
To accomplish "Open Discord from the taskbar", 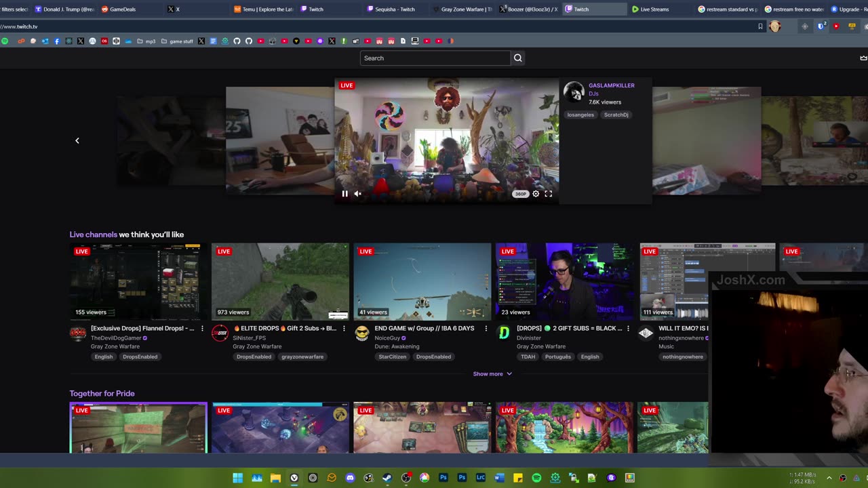I will coord(350,478).
